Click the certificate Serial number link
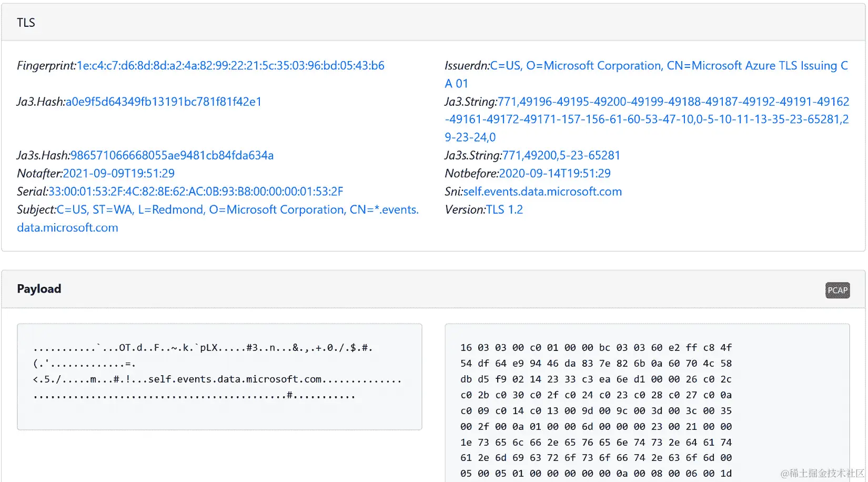The width and height of the screenshot is (868, 482). coord(196,191)
